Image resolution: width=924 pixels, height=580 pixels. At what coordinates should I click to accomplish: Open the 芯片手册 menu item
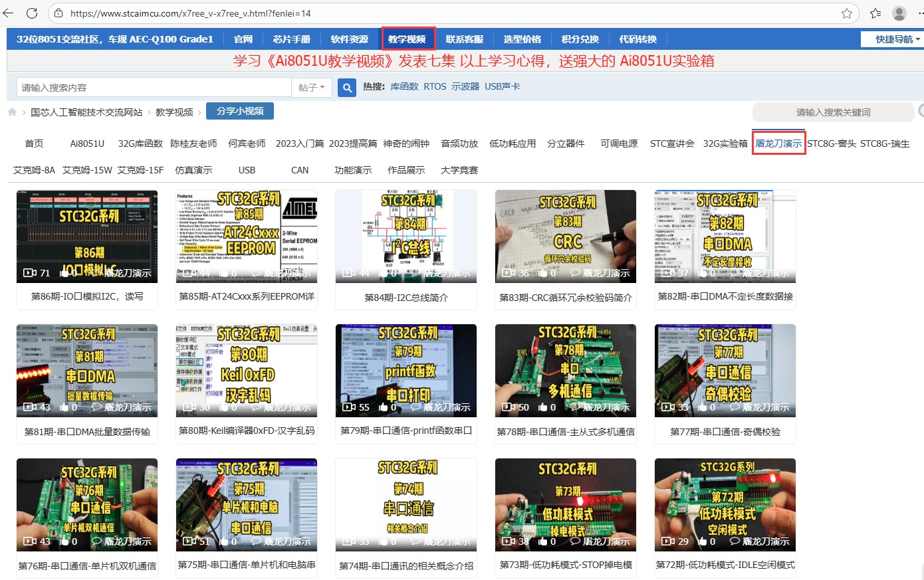pos(291,39)
